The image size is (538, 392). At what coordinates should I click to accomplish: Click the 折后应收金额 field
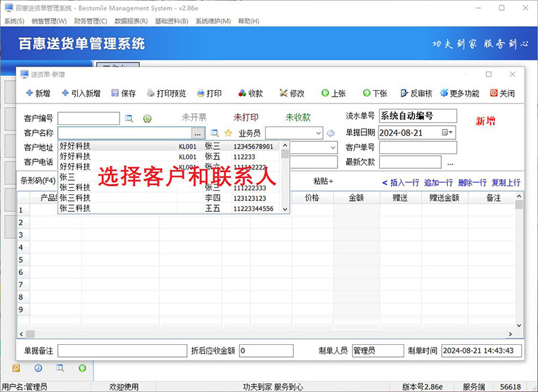pyautogui.click(x=266, y=350)
